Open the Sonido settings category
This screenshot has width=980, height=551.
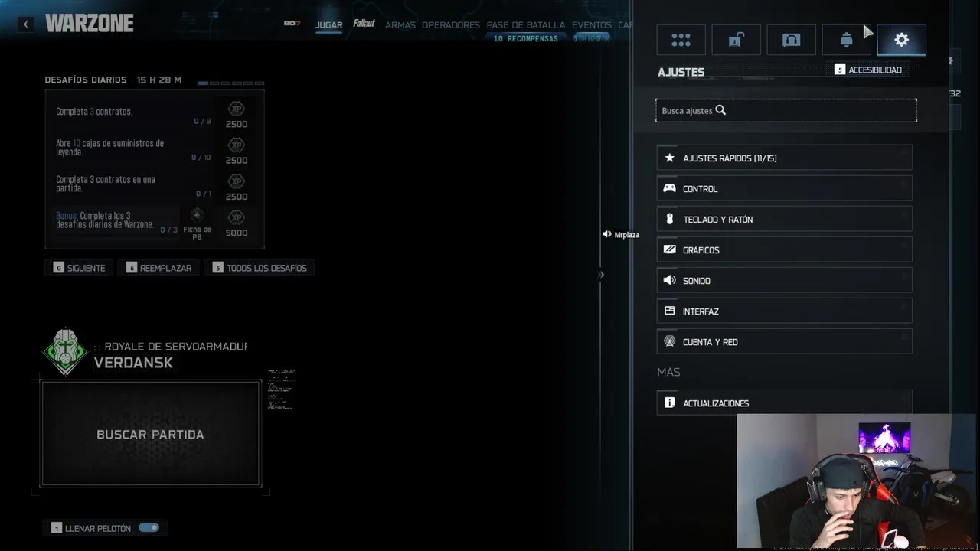(784, 280)
